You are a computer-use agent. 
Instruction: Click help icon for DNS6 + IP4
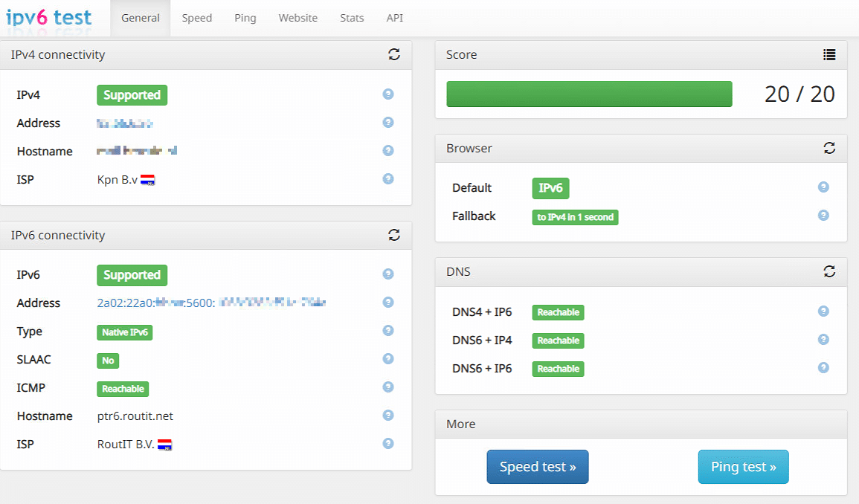click(823, 340)
